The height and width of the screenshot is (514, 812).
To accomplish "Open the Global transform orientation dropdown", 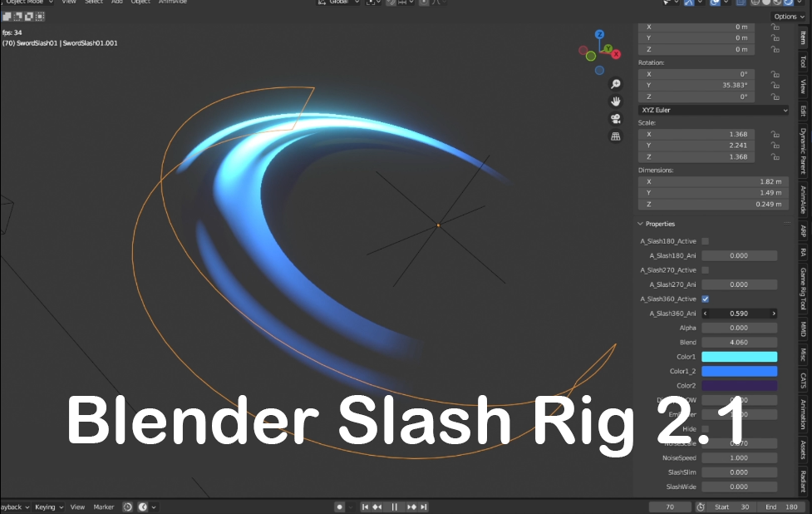I will click(338, 2).
